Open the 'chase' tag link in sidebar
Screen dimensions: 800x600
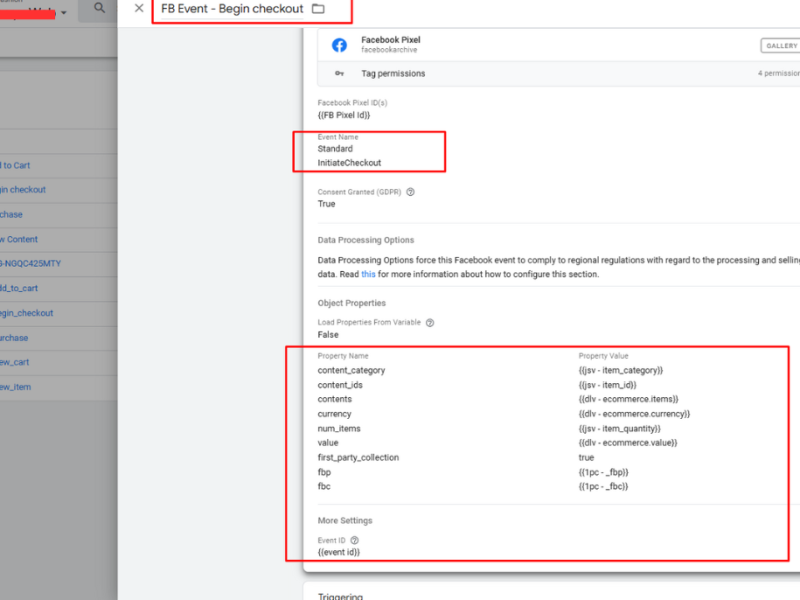pos(11,215)
